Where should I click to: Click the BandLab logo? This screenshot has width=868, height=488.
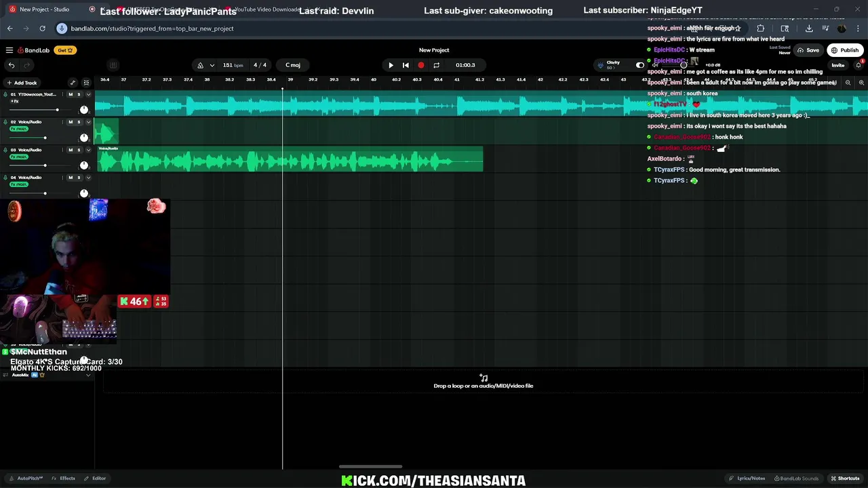[x=34, y=50]
